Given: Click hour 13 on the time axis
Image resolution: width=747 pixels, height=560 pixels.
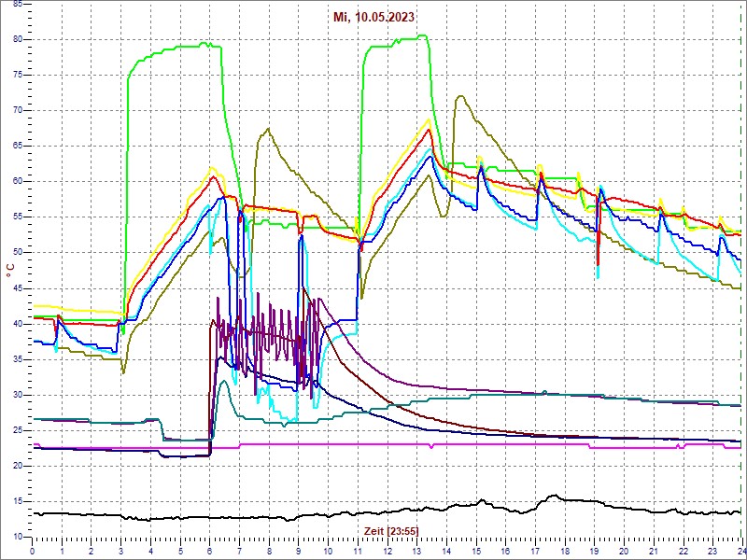Looking at the screenshot, I should tap(416, 551).
